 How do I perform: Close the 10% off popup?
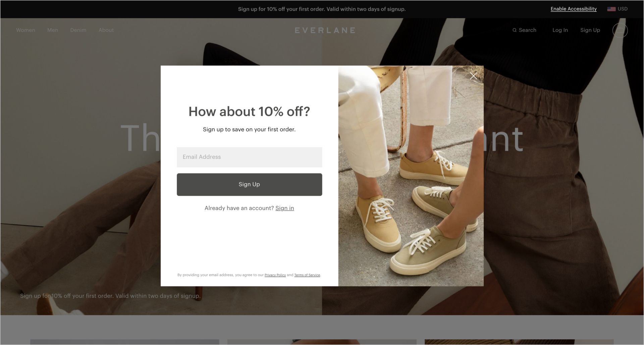point(473,75)
